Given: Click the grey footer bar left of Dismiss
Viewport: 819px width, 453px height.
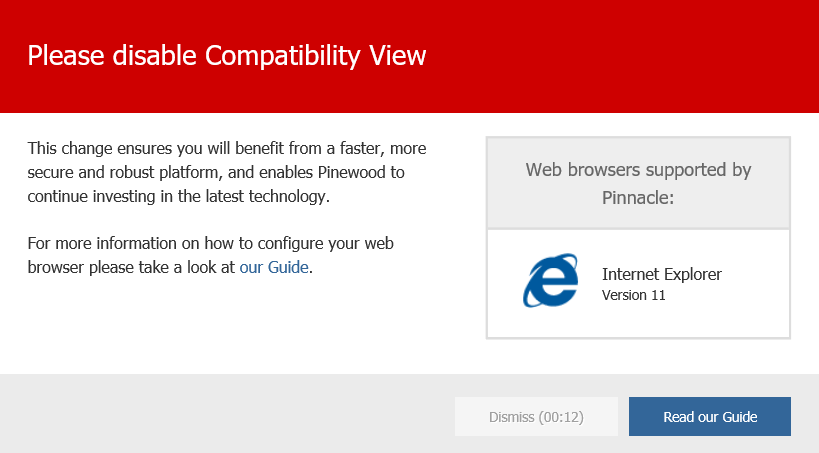Looking at the screenshot, I should coord(225,413).
